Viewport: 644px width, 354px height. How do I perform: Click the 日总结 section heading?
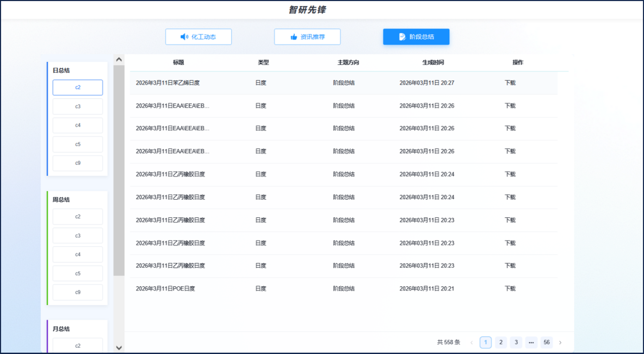[x=61, y=71]
